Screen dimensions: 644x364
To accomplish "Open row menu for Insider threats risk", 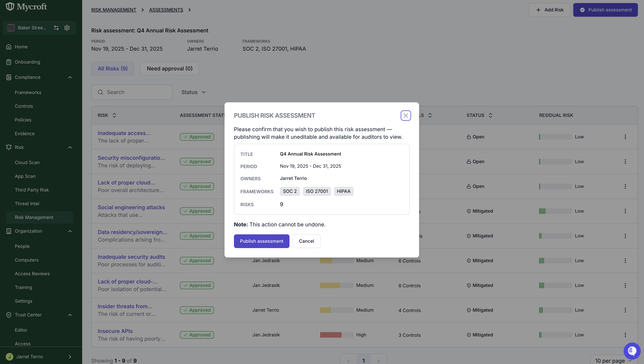I will (625, 310).
